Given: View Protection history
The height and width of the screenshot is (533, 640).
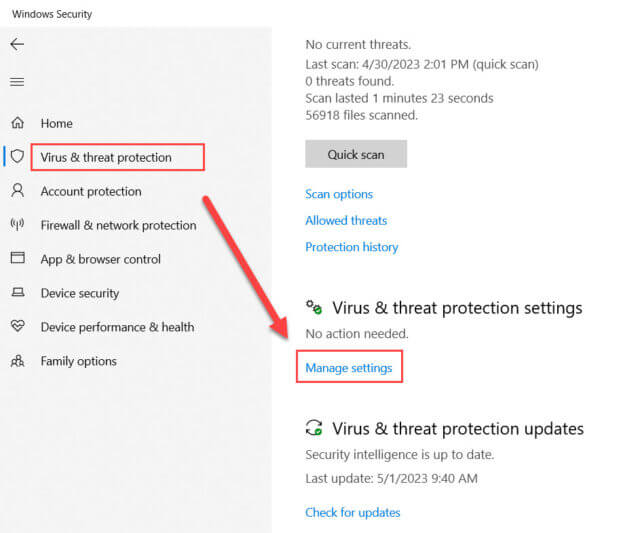Looking at the screenshot, I should [x=352, y=247].
